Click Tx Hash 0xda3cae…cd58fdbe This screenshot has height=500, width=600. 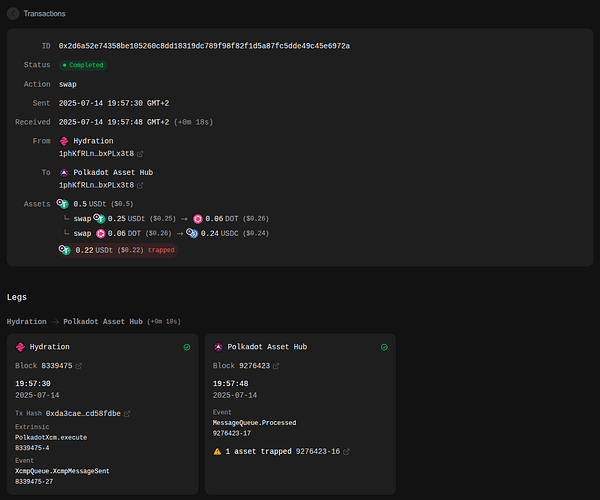coord(81,413)
